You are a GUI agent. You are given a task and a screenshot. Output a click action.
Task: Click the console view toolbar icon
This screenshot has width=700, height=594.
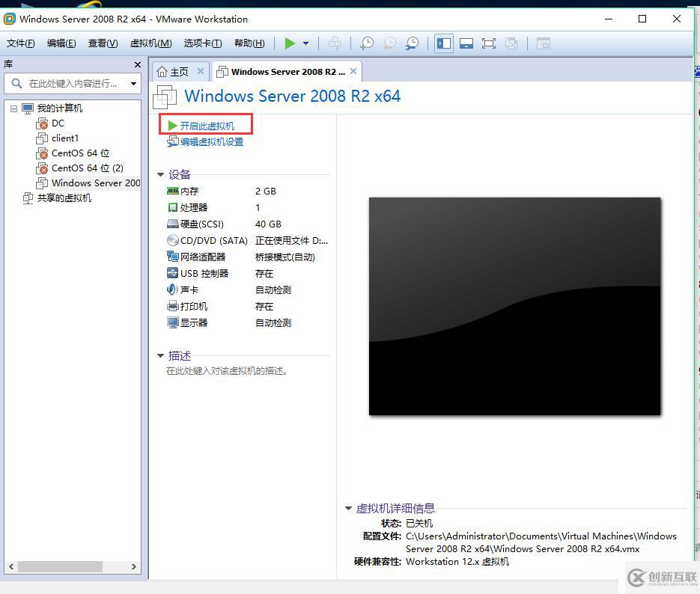pyautogui.click(x=544, y=43)
